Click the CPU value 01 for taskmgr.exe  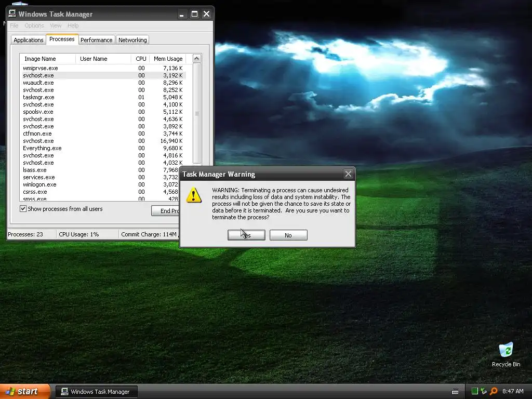(x=141, y=97)
